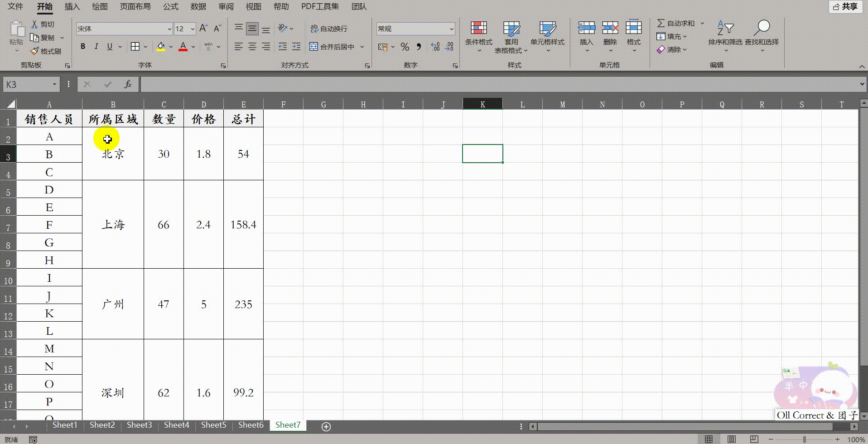Align text left
This screenshot has height=444, width=868.
pos(239,46)
